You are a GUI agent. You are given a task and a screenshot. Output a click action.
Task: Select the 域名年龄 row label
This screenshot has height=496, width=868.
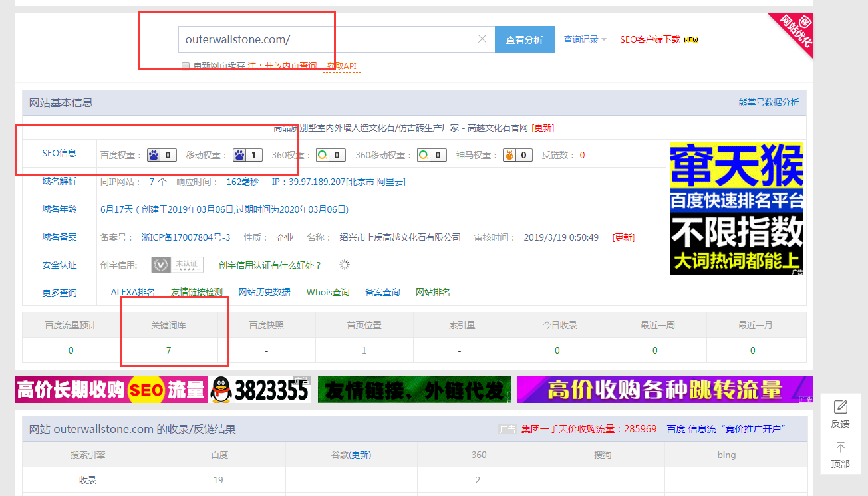tap(59, 209)
